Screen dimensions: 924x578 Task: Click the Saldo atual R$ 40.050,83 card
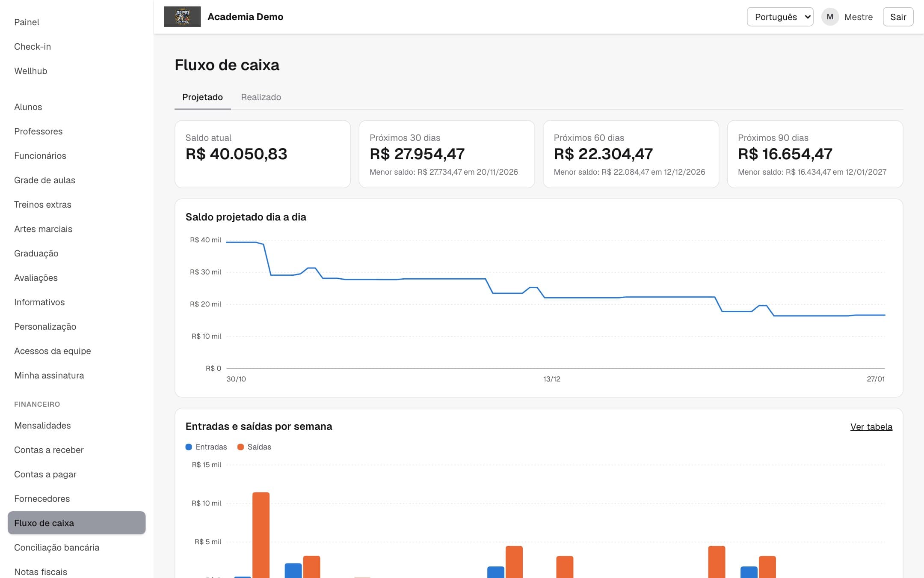click(x=263, y=154)
